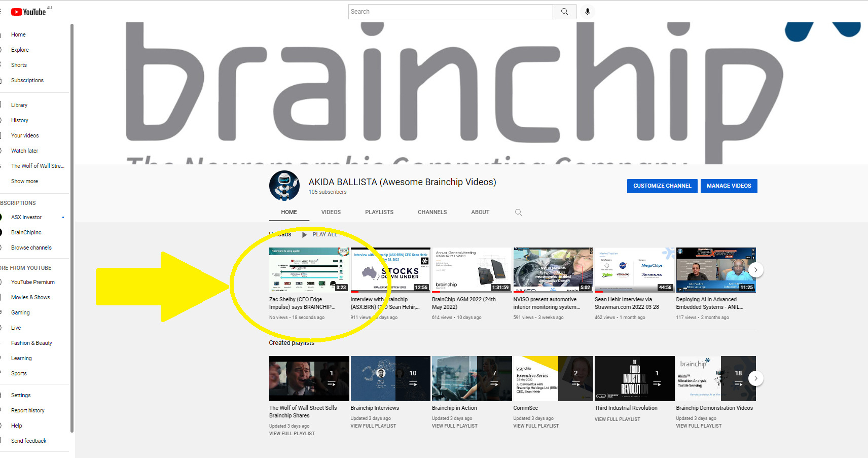Open BrainChip AGM 2022 video thumbnail
Screen dimensions: 868x458
(x=472, y=270)
